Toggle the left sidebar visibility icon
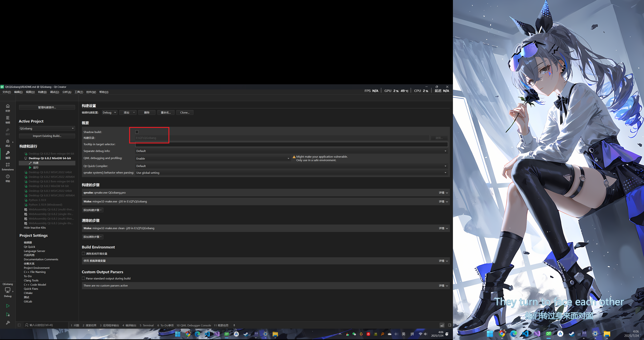Screen dimensions: 644x340 coord(19,325)
